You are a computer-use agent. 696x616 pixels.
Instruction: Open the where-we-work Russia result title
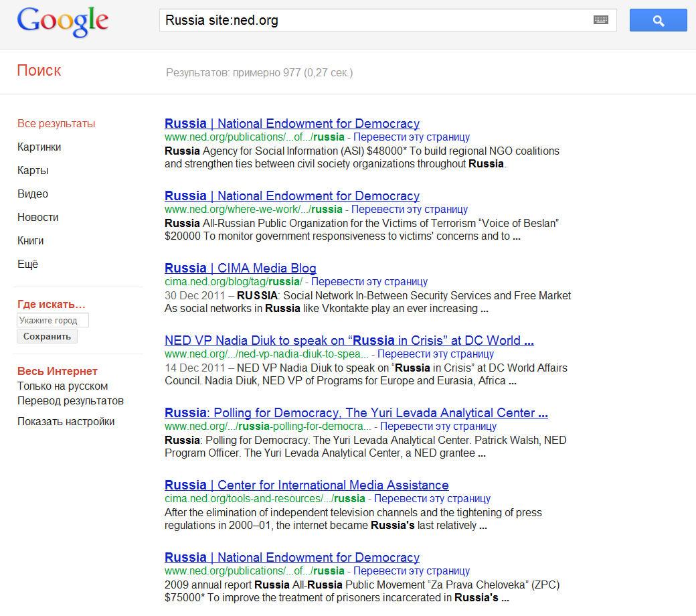(x=292, y=196)
